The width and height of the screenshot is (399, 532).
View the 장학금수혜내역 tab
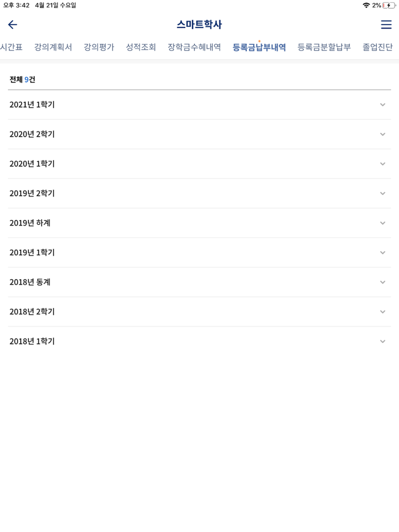194,48
